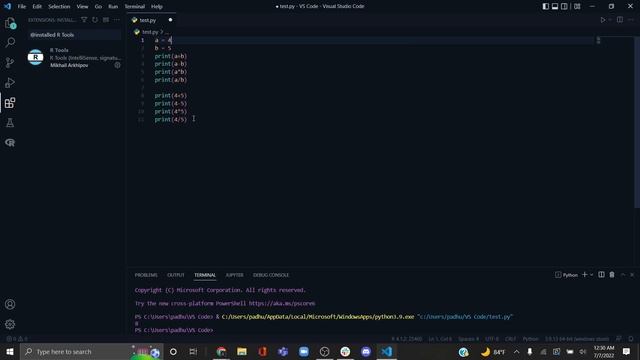Filter extensions using the funnel icon

coord(84,20)
